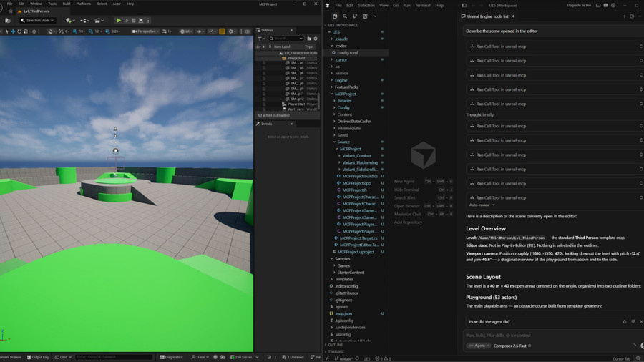The height and width of the screenshot is (362, 644).
Task: Open viewport settings gear dropdown
Action: (x=232, y=31)
